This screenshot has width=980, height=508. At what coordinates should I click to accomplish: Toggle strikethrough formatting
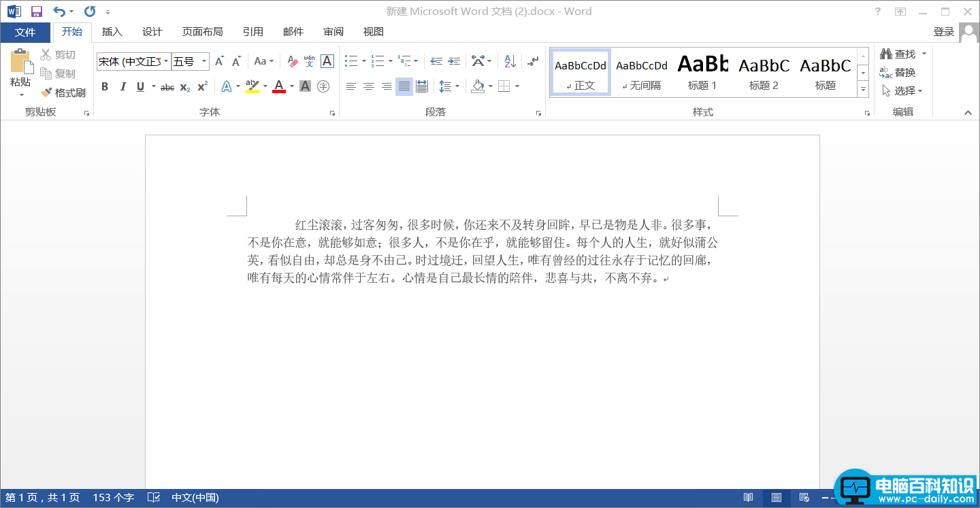click(x=167, y=86)
